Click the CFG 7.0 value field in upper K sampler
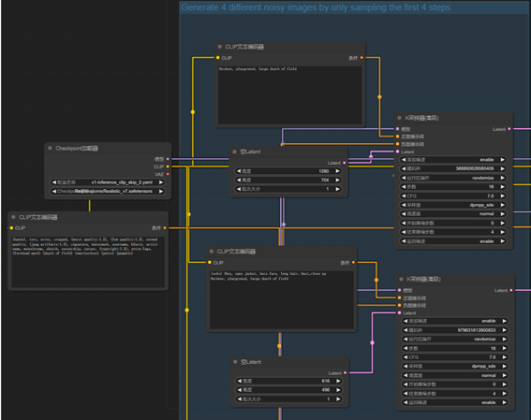 coord(453,196)
